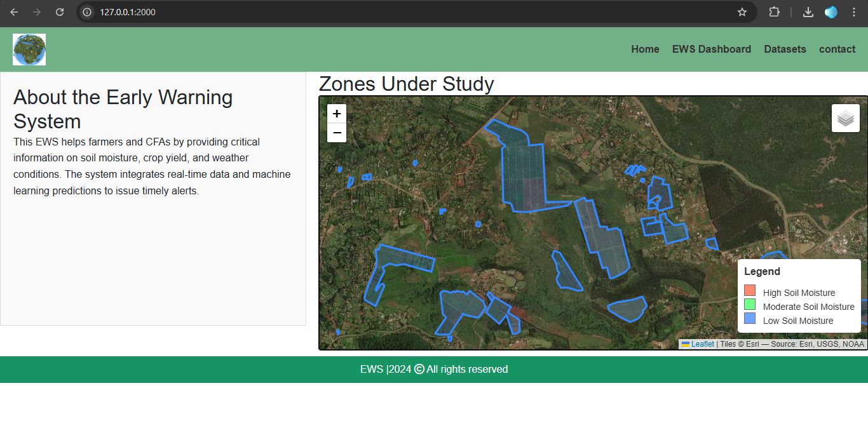This screenshot has height=428, width=868.
Task: Click the EWS description paragraph
Action: tap(152, 166)
